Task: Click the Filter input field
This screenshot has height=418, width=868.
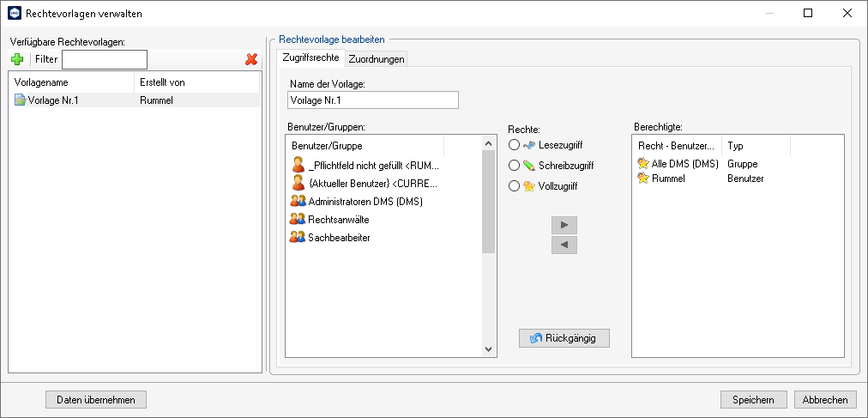Action: point(105,59)
